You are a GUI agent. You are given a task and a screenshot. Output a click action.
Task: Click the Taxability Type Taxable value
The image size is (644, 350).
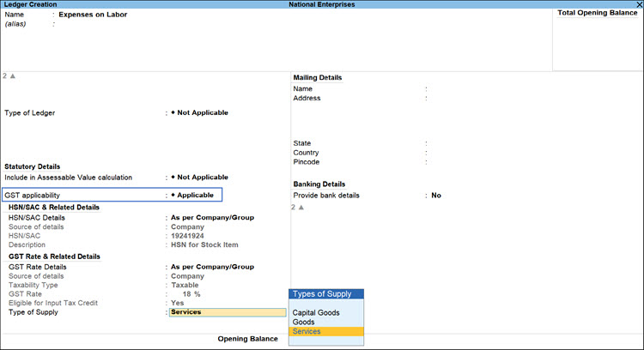(186, 285)
